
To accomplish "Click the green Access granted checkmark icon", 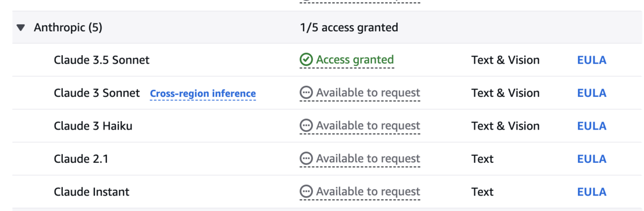I will coord(306,60).
